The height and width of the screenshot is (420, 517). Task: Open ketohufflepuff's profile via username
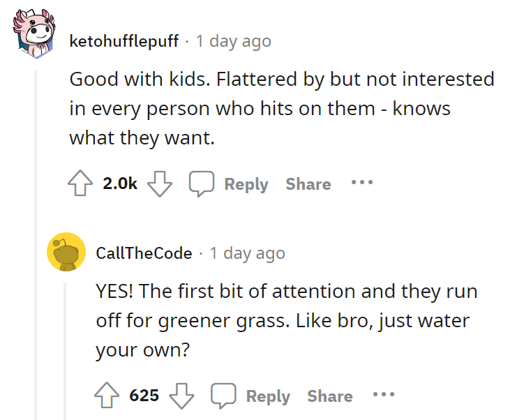(x=124, y=41)
